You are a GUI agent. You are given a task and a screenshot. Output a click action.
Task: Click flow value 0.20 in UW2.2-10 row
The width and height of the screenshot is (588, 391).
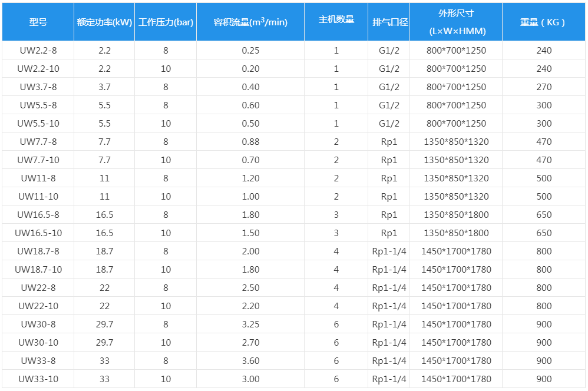250,69
